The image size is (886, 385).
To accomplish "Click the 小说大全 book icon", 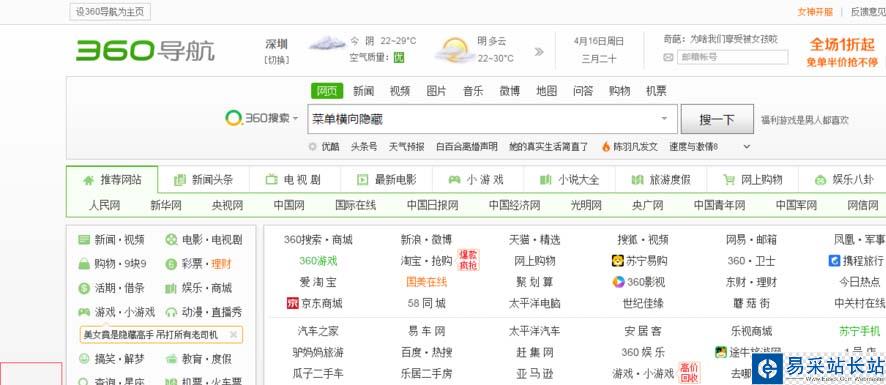I will point(546,180).
